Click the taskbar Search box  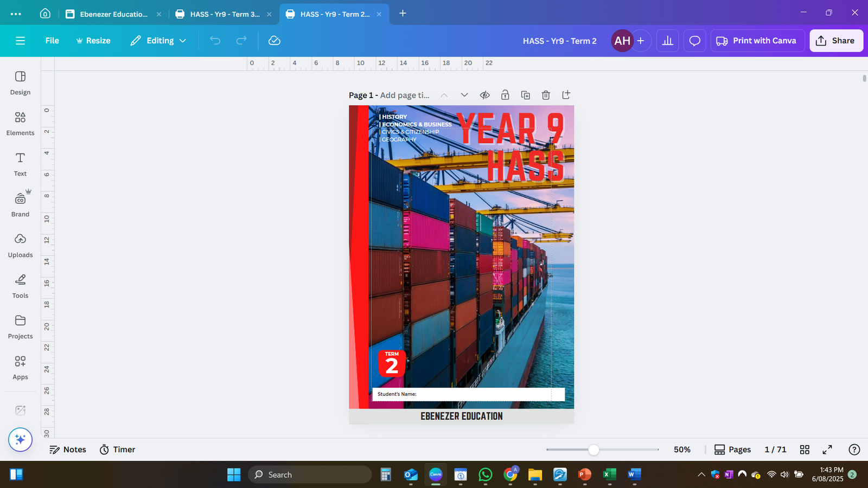(x=310, y=474)
